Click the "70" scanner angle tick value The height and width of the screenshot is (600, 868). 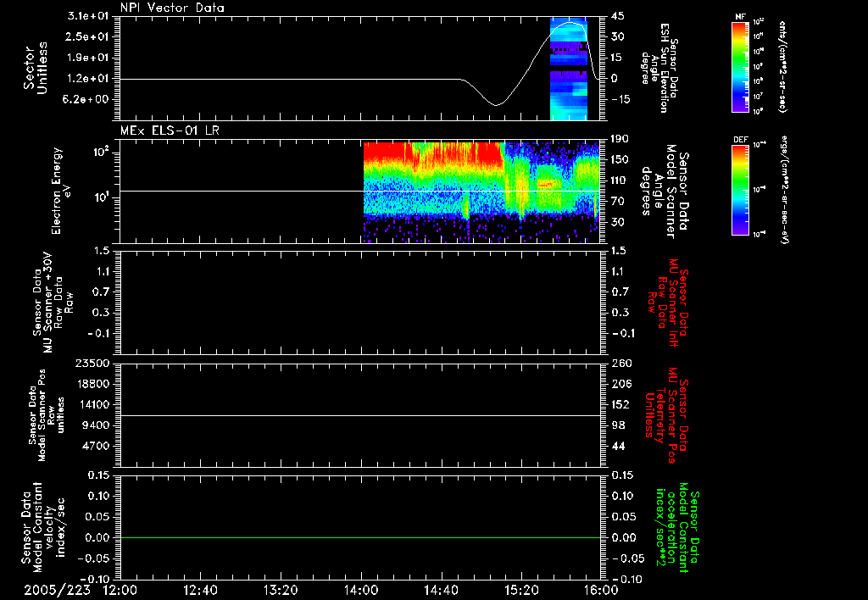click(618, 202)
